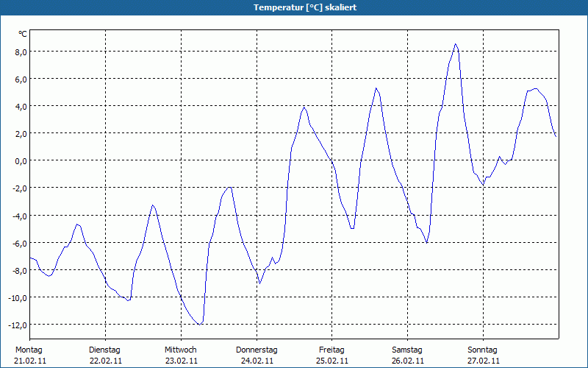588x368 pixels.
Task: Click the Samstag day label
Action: pyautogui.click(x=407, y=350)
